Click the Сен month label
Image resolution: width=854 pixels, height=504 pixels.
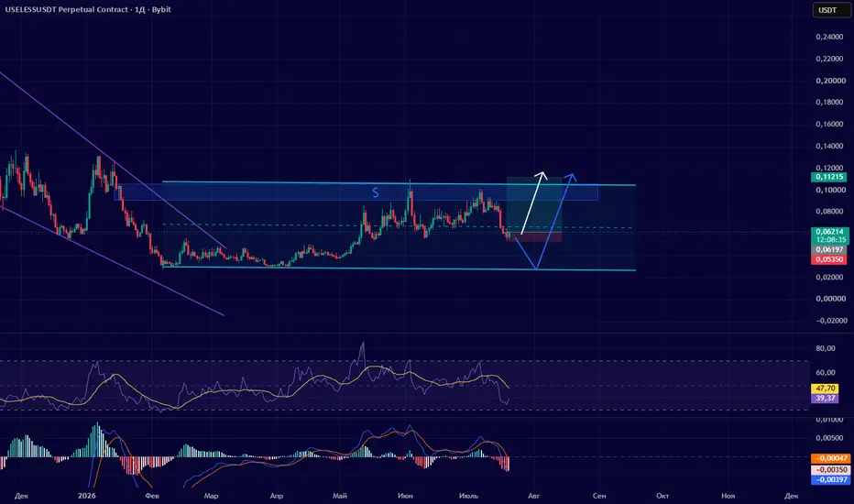point(599,496)
